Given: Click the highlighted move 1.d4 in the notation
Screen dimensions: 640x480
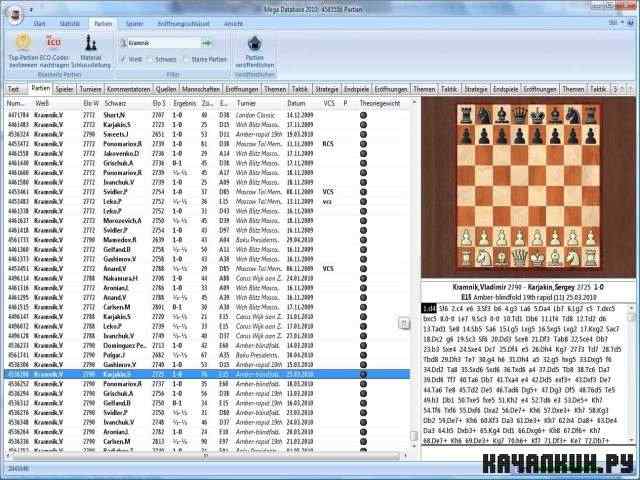Looking at the screenshot, I should point(429,309).
